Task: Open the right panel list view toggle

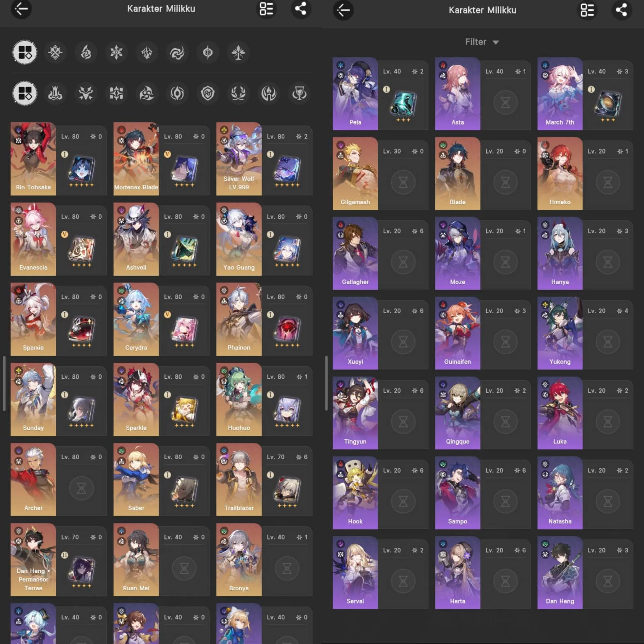Action: [587, 10]
